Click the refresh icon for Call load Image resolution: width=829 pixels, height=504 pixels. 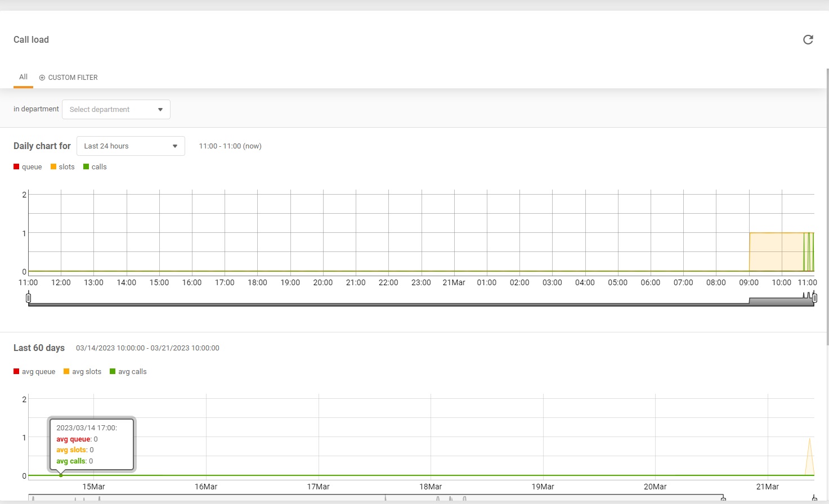[x=808, y=39]
